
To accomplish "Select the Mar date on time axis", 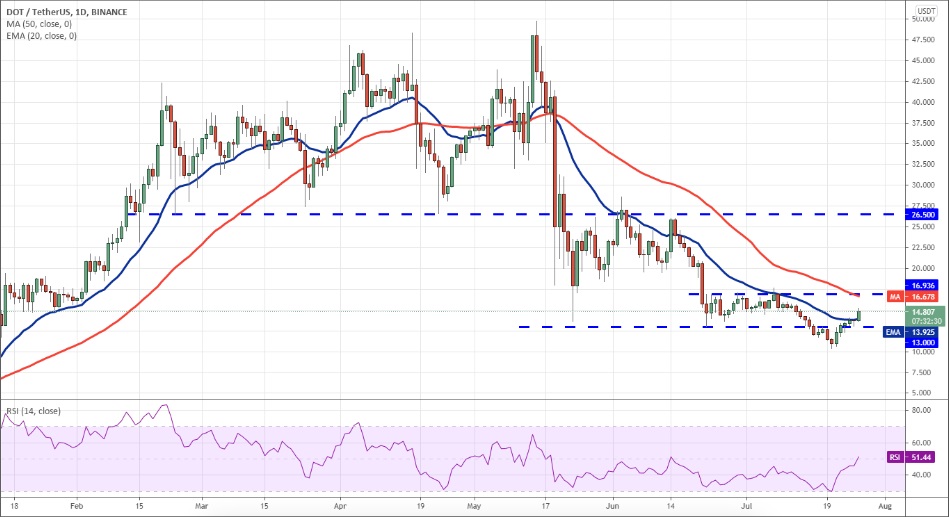I will coord(202,505).
